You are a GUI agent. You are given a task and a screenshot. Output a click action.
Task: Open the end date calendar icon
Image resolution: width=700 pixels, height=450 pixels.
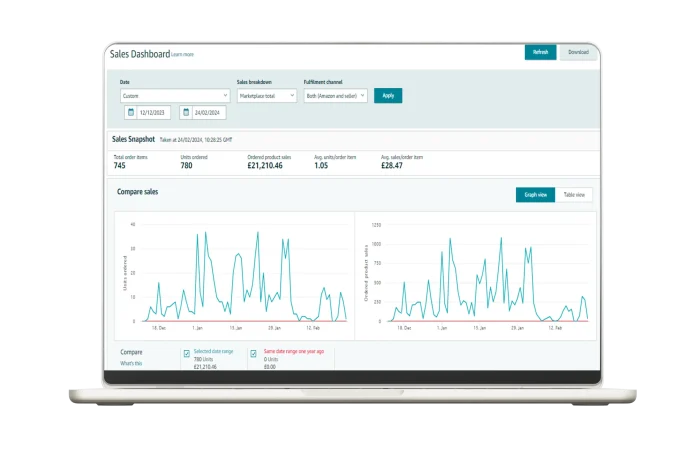click(x=186, y=113)
